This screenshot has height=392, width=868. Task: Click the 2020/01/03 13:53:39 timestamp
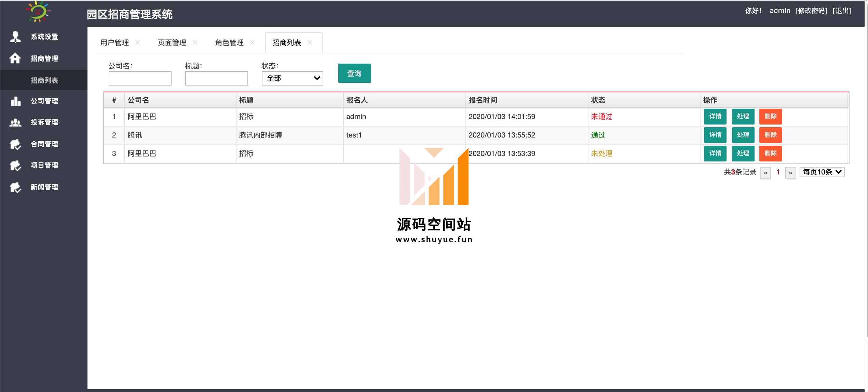tap(502, 154)
